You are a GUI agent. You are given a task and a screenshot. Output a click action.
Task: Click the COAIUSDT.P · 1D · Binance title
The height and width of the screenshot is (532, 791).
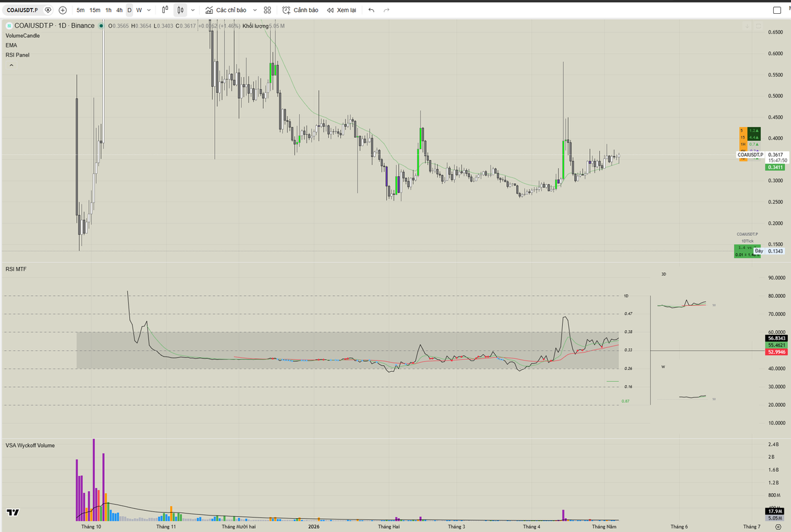(55, 26)
